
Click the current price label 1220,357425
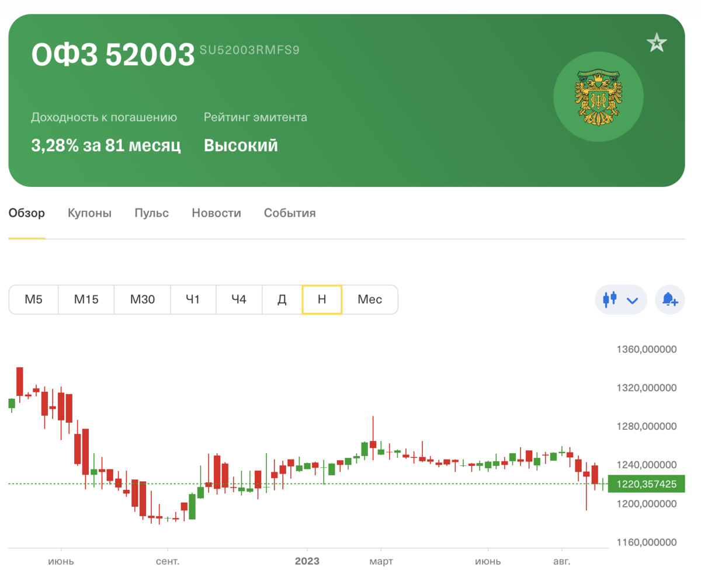click(x=646, y=484)
